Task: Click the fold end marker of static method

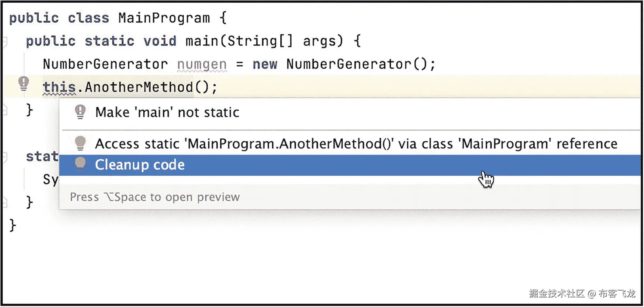Action: pyautogui.click(x=4, y=203)
